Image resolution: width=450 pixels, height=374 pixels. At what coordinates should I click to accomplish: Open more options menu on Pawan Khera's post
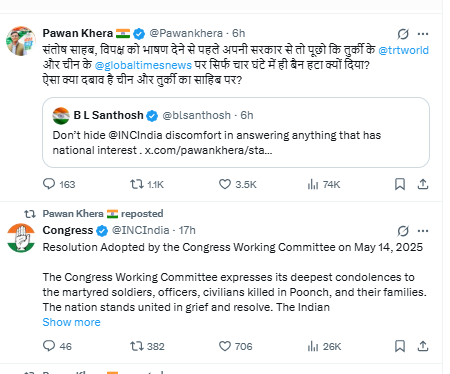(423, 34)
